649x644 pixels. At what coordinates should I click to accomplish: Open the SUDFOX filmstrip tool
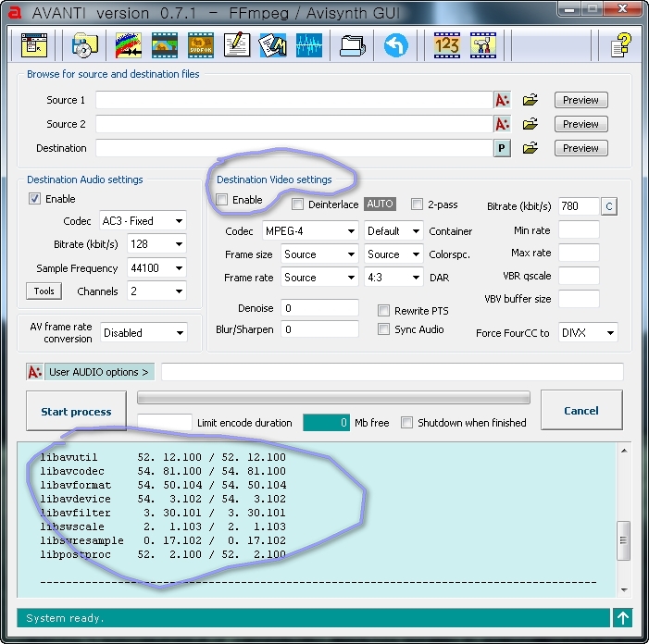[x=201, y=45]
